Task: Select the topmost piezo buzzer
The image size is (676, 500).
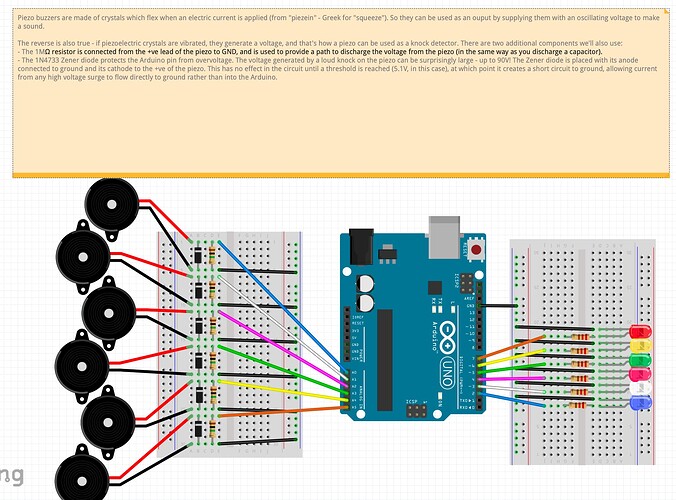Action: click(x=112, y=206)
